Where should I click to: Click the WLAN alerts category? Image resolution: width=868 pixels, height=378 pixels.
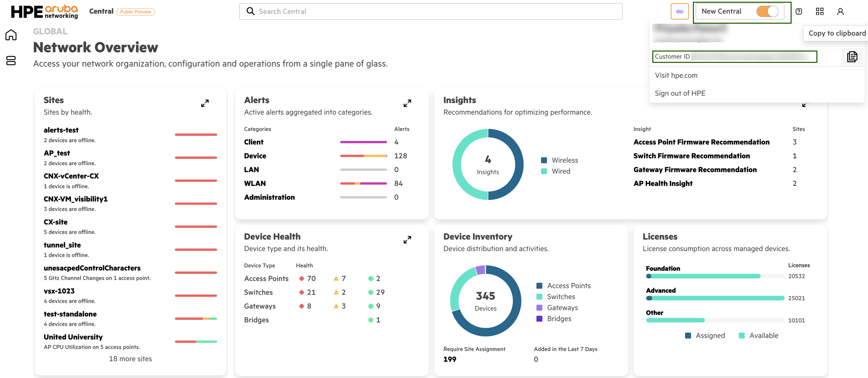(255, 183)
